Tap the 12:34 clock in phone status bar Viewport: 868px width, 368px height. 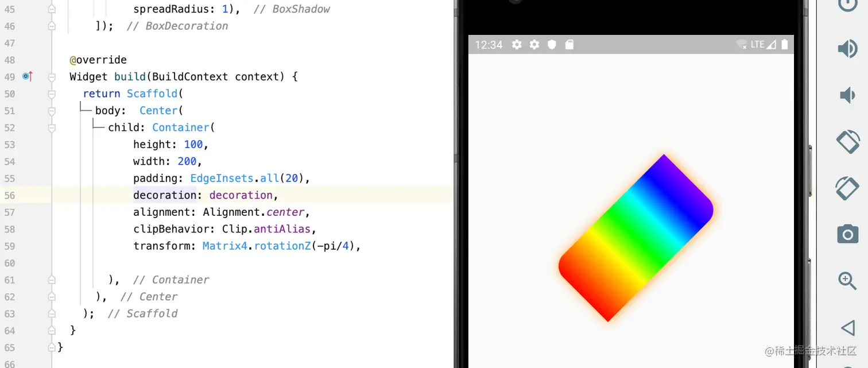(489, 45)
